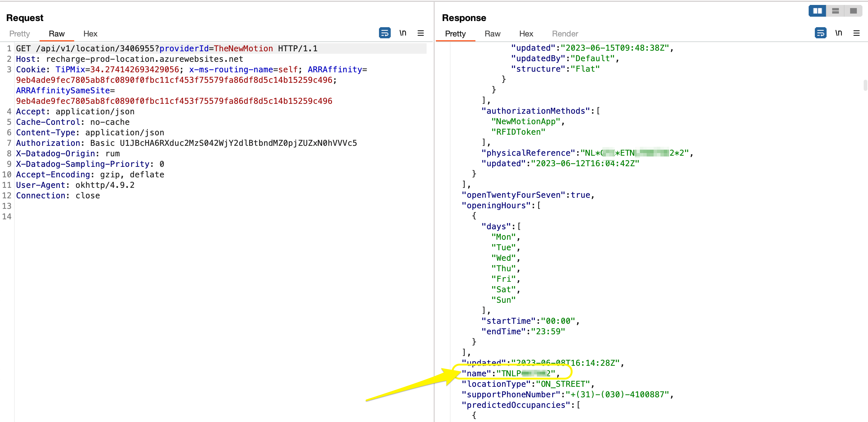
Task: Switch Request view to Hex tab
Action: [x=90, y=34]
